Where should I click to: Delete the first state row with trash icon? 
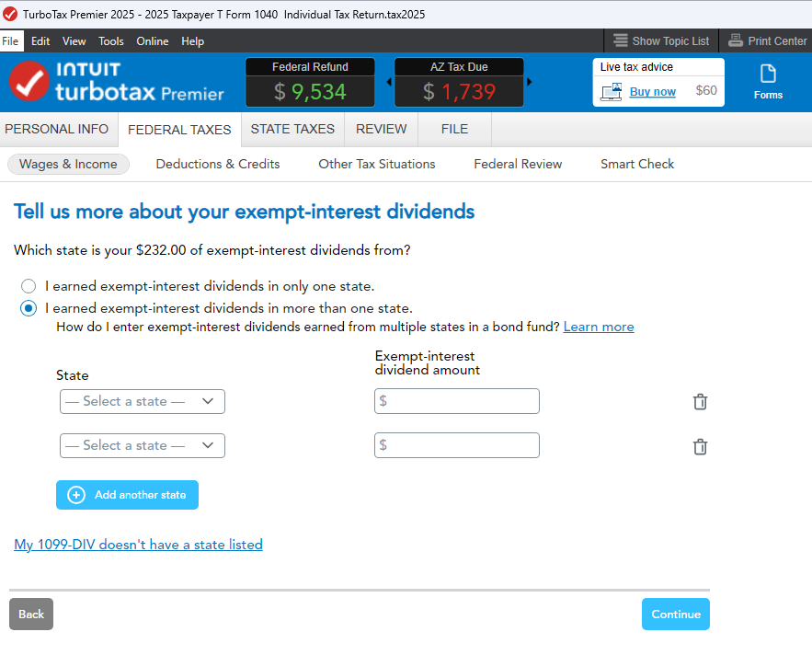700,402
